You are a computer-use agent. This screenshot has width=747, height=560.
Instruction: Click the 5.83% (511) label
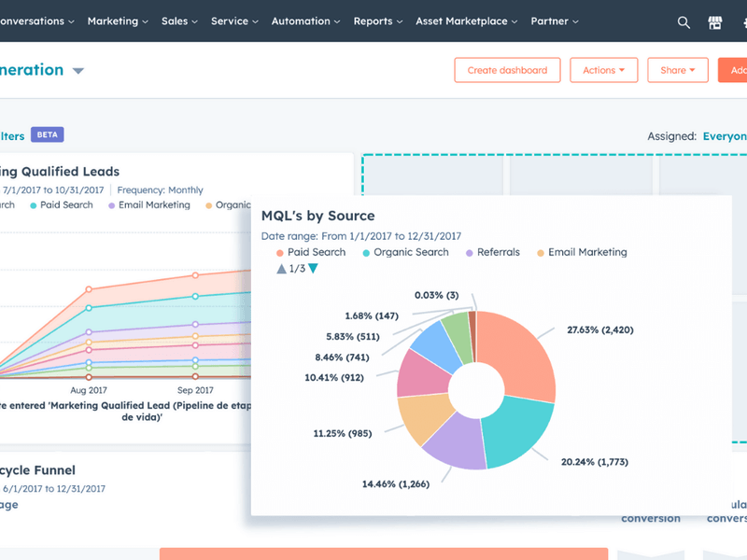(353, 337)
